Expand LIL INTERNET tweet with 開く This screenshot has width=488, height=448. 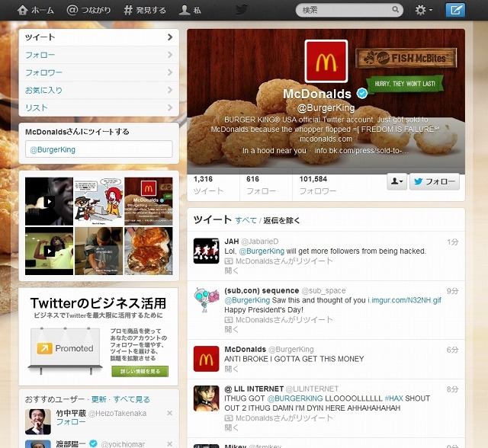point(231,427)
